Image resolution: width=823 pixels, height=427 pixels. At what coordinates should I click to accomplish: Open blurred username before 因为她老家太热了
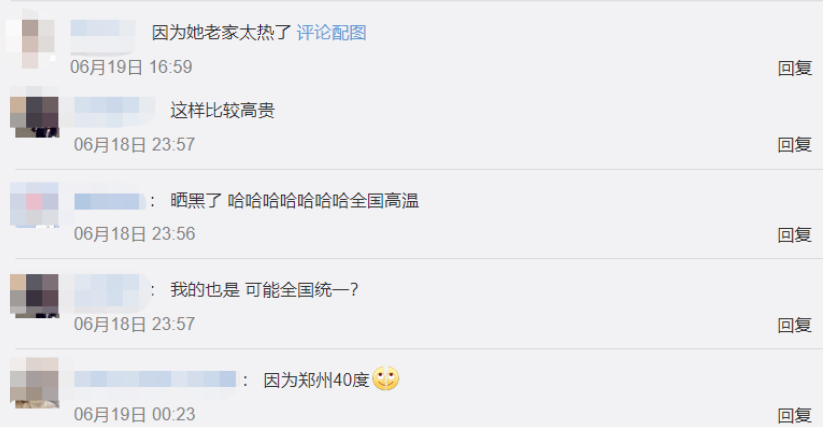coord(102,35)
